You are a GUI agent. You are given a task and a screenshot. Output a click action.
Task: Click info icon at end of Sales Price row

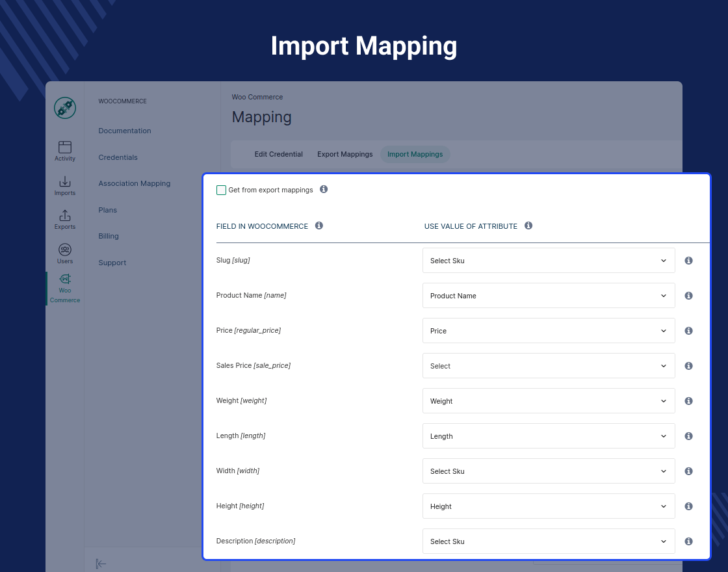click(x=689, y=366)
